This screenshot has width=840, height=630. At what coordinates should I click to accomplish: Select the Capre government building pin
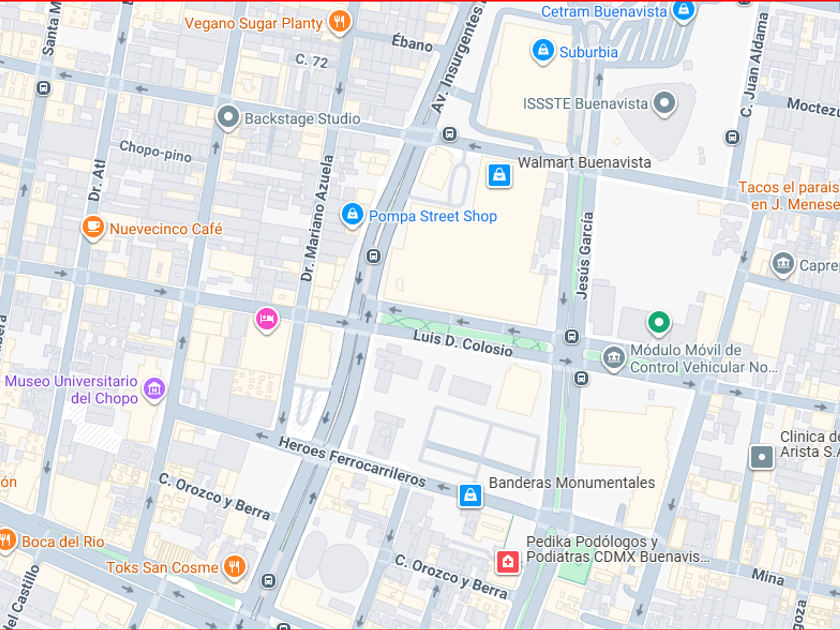[783, 264]
